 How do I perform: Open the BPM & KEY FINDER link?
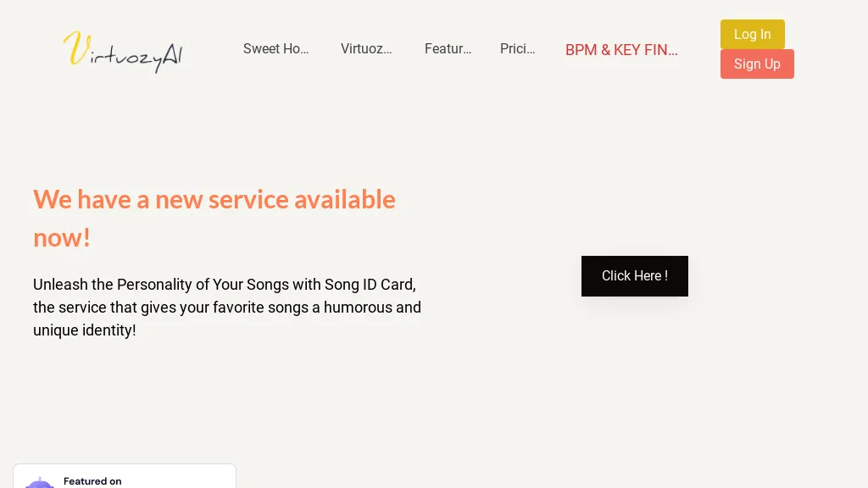[x=621, y=50]
